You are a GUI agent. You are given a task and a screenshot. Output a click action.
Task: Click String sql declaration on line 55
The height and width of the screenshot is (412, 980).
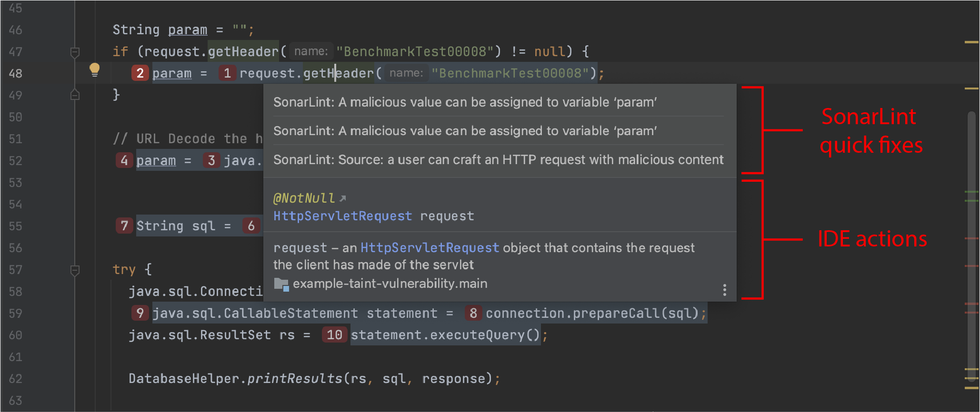tap(176, 226)
